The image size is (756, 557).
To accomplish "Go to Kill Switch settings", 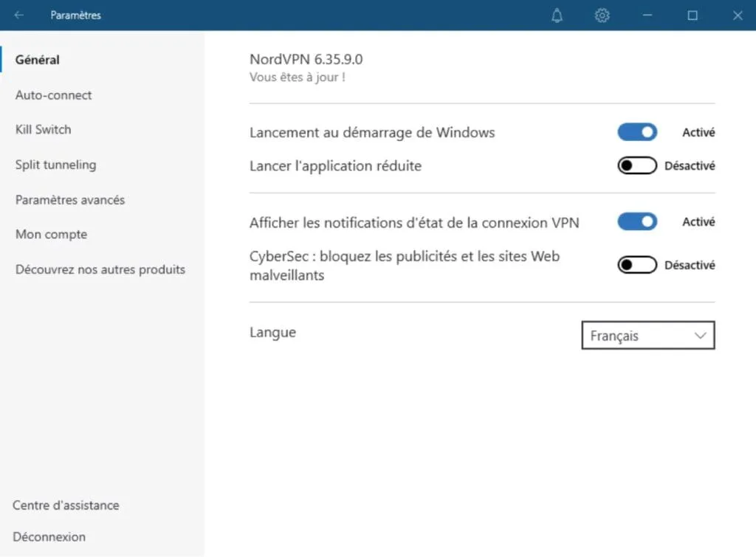I will (44, 130).
